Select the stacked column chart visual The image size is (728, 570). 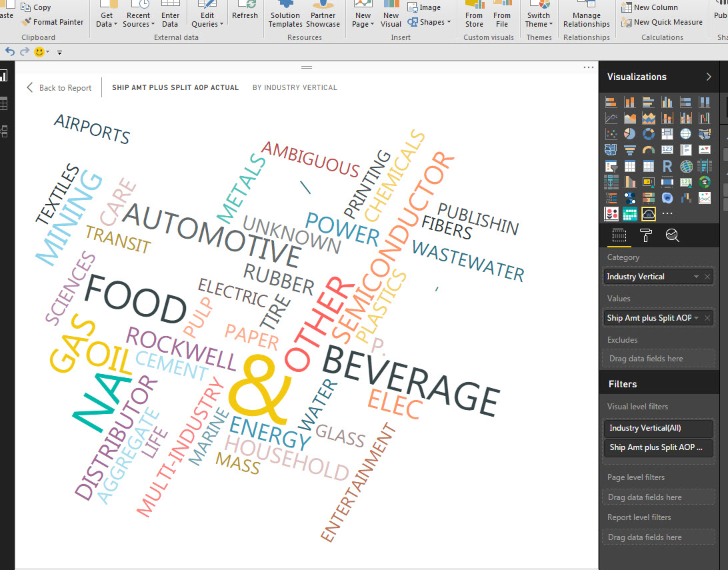(629, 102)
